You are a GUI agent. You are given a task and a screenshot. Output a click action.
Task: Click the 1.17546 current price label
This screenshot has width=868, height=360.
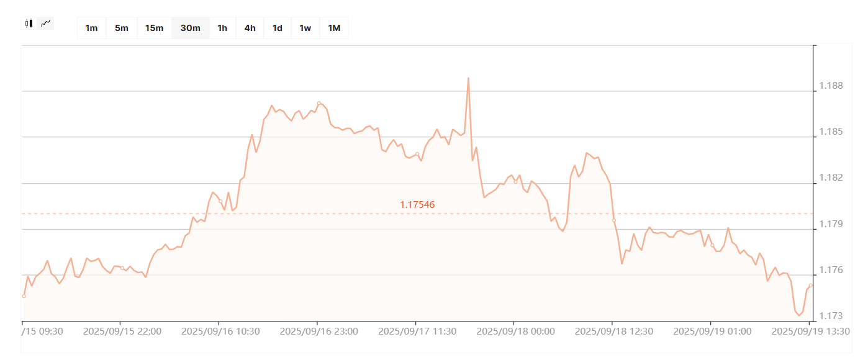tap(417, 204)
